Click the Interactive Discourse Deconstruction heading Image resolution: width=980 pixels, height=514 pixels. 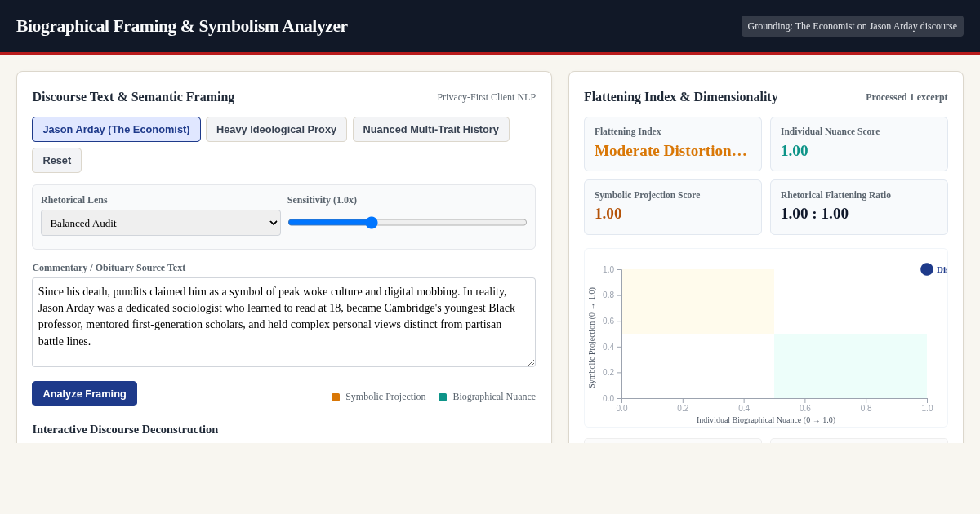pos(125,429)
